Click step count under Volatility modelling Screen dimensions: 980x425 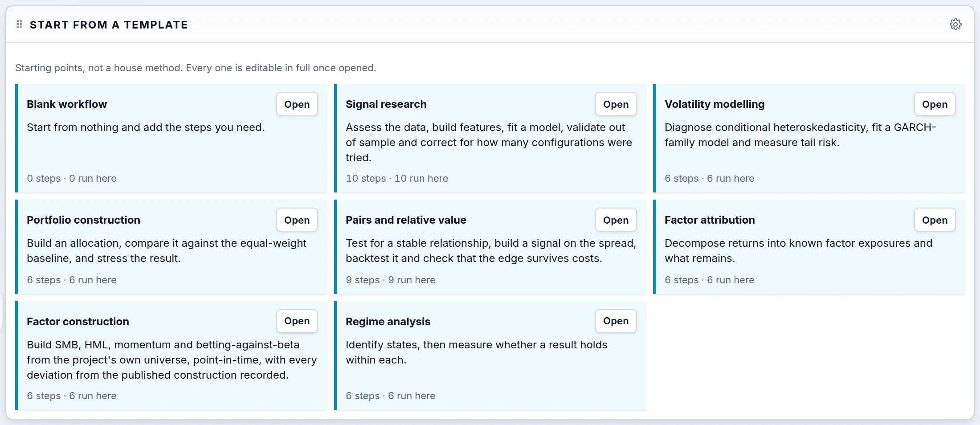[710, 179]
